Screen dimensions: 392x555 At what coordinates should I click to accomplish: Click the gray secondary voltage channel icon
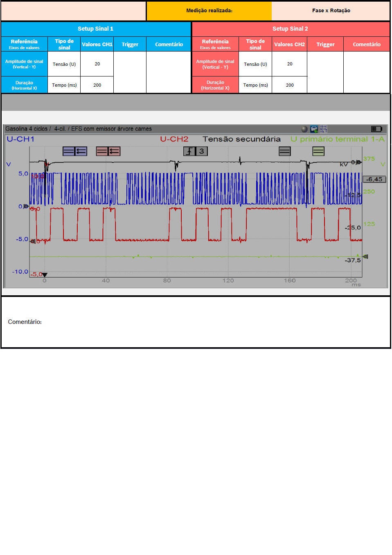tap(284, 151)
